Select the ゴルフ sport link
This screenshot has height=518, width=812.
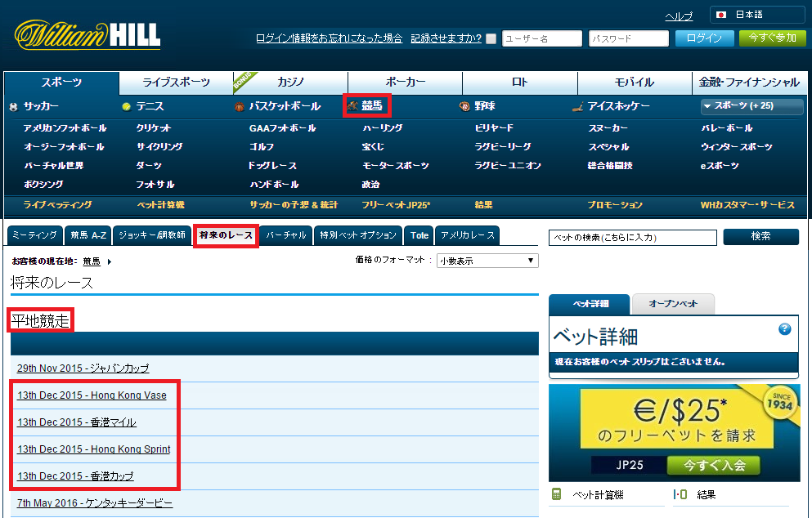click(262, 147)
